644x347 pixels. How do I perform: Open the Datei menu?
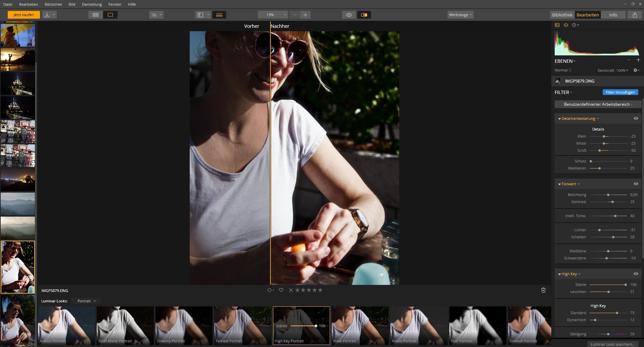(8, 4)
